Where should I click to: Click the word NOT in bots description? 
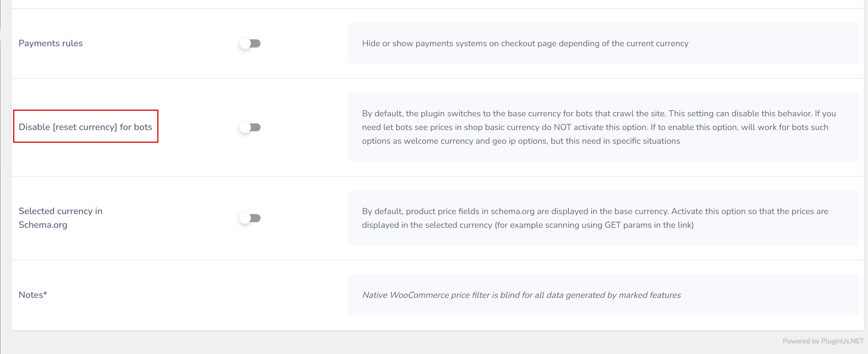[x=563, y=127]
